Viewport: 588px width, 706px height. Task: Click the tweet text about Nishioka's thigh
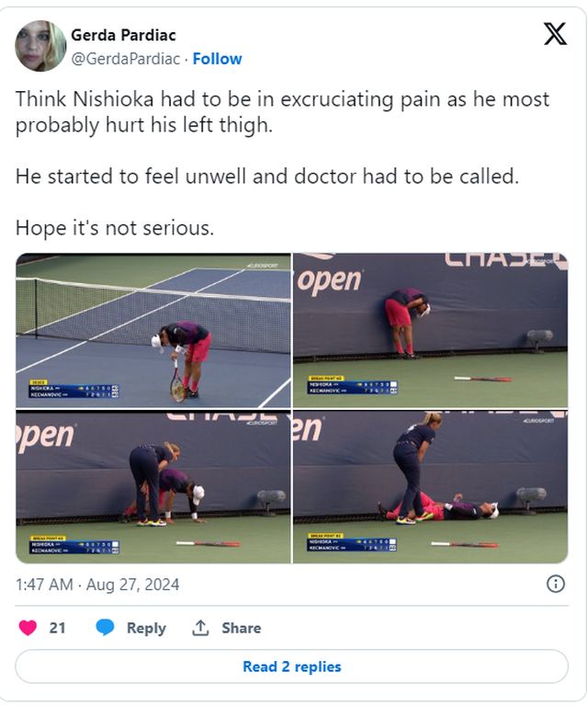[282, 111]
